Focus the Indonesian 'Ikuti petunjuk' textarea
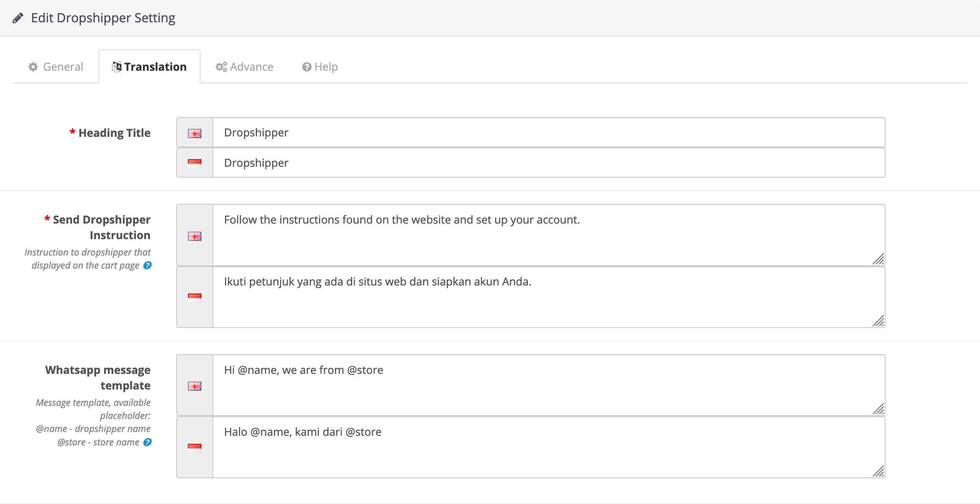Viewport: 980px width, 504px height. pos(548,297)
